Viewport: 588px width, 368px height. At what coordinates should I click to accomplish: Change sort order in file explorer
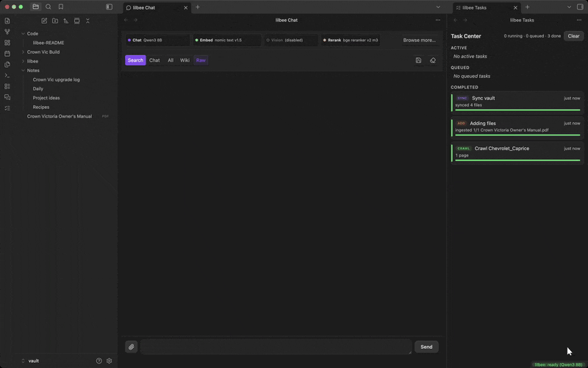(x=66, y=21)
